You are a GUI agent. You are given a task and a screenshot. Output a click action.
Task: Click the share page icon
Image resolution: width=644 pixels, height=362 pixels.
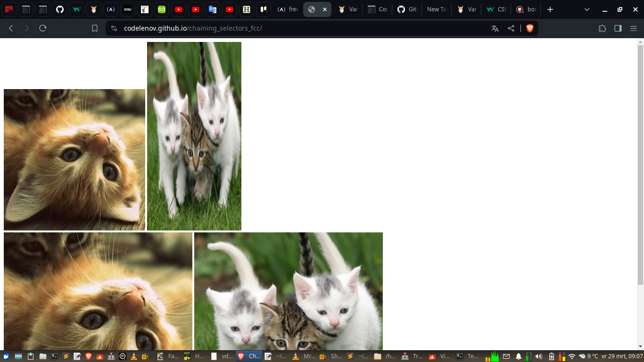click(511, 28)
